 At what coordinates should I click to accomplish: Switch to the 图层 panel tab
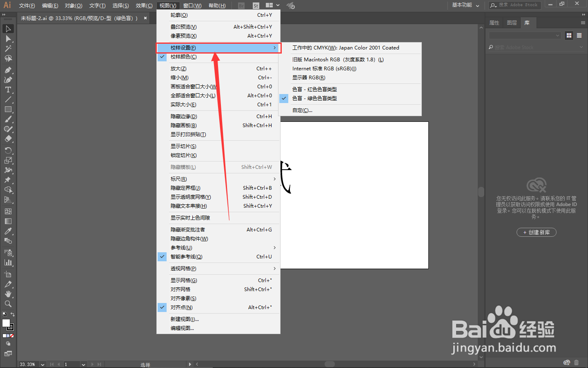[512, 23]
